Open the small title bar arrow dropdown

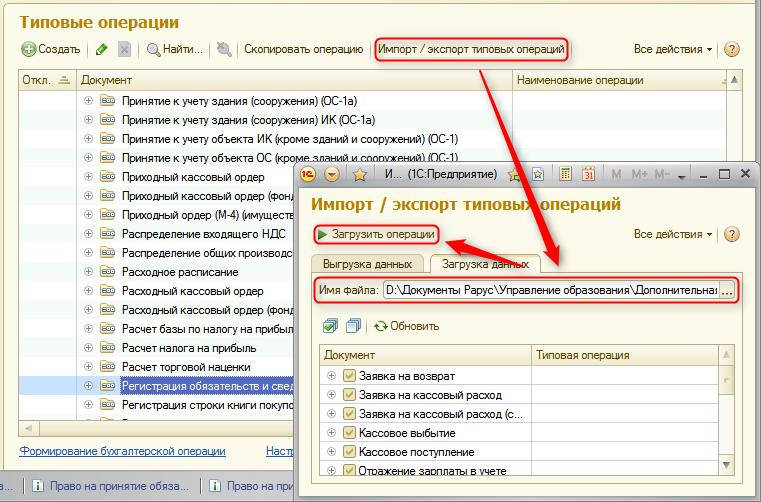[x=682, y=176]
